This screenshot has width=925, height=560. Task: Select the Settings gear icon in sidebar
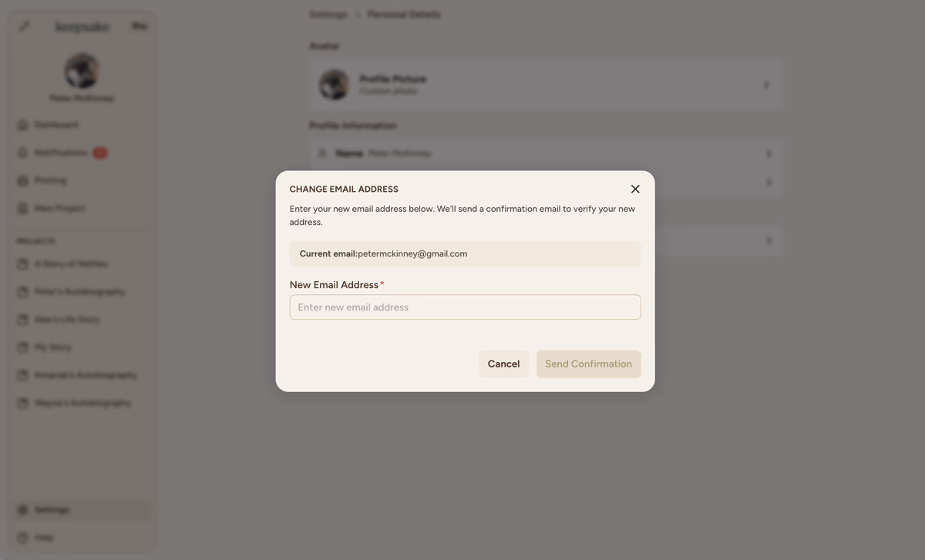click(x=22, y=510)
